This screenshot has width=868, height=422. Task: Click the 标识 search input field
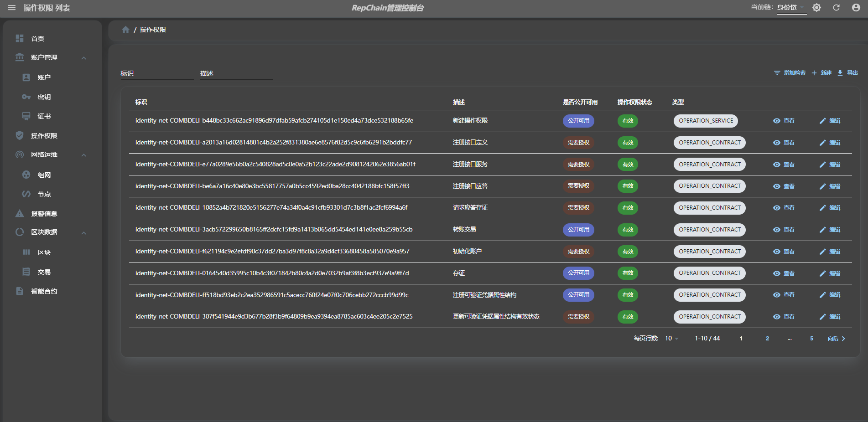pos(157,73)
